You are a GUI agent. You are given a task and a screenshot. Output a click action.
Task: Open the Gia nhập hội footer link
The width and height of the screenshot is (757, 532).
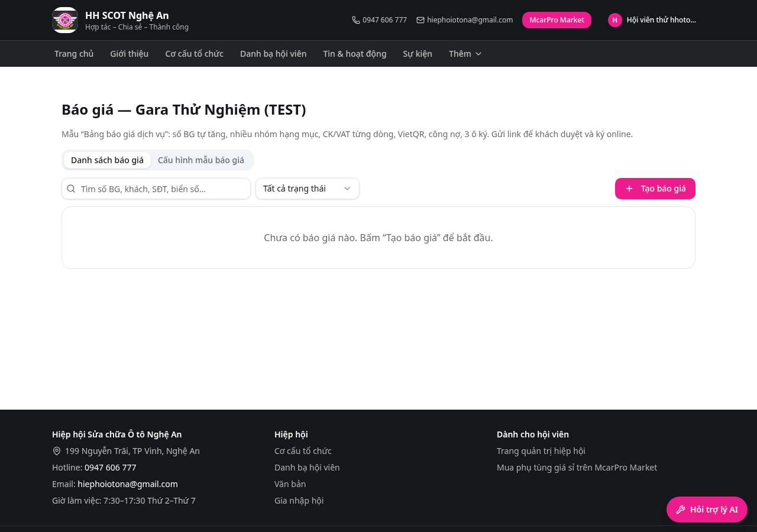299,501
